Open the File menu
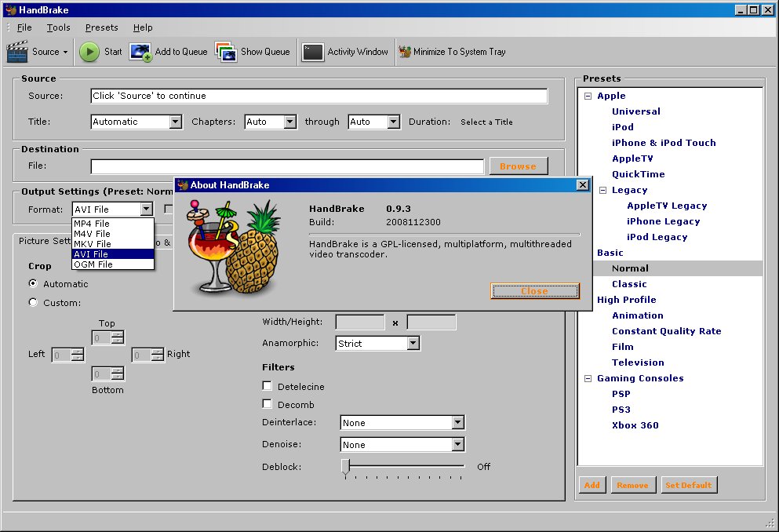The width and height of the screenshot is (779, 532). [x=24, y=27]
